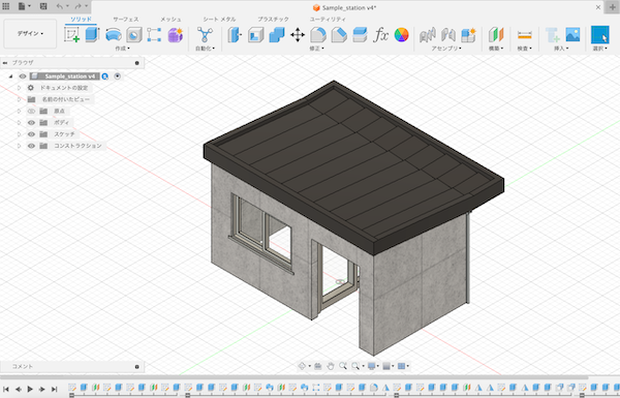
Task: Open the 作成 dropdown menu
Action: click(x=122, y=48)
